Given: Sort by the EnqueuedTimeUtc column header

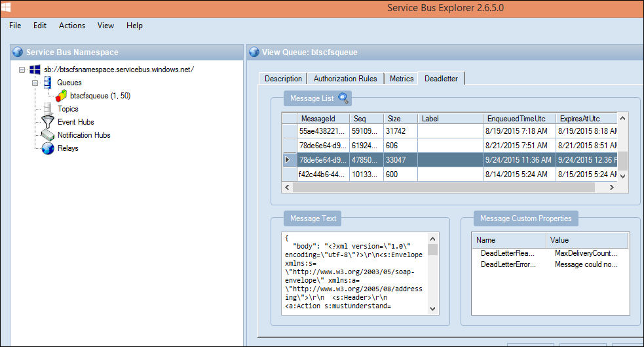Looking at the screenshot, I should point(519,119).
